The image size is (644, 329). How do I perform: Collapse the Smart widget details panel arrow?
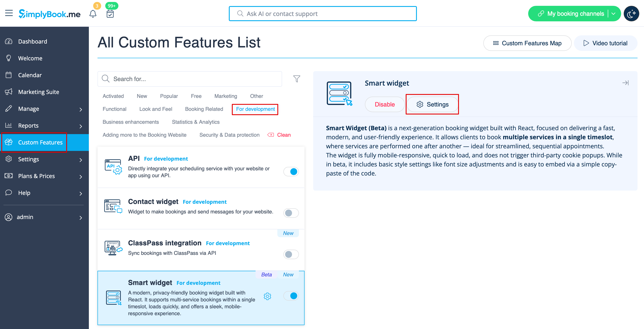point(625,83)
